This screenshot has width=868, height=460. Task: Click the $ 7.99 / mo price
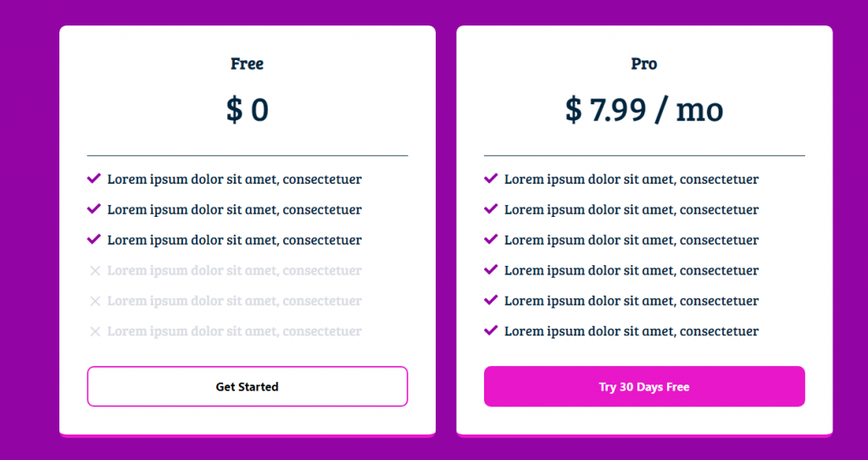point(644,110)
